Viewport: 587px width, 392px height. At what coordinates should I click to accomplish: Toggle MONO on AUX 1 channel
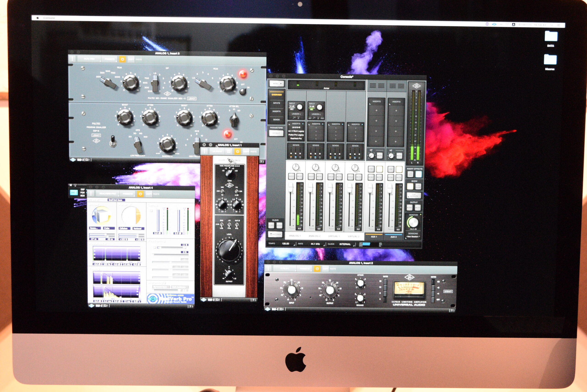click(x=371, y=177)
